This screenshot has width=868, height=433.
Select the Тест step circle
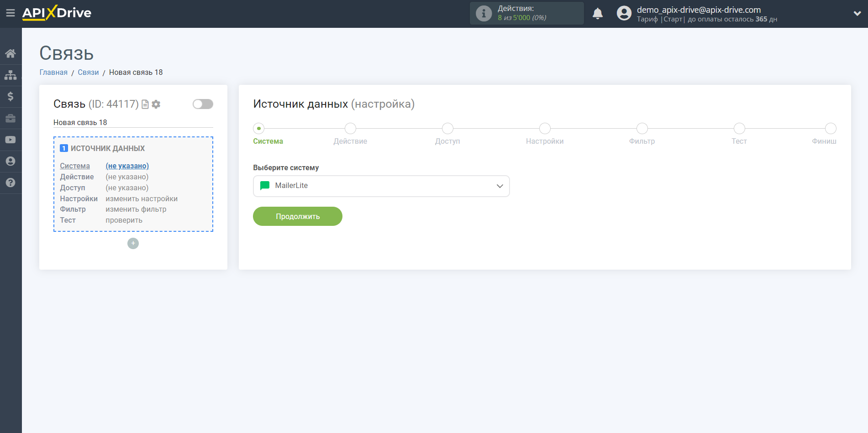click(739, 129)
